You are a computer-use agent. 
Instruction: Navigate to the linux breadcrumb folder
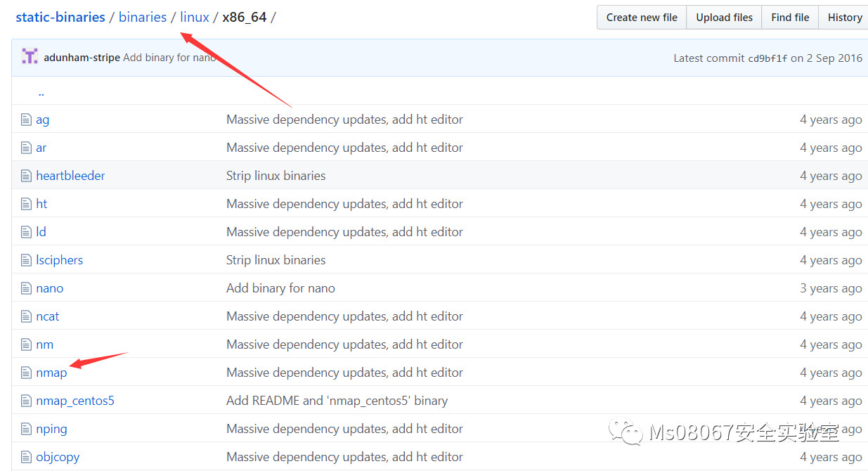[x=195, y=17]
